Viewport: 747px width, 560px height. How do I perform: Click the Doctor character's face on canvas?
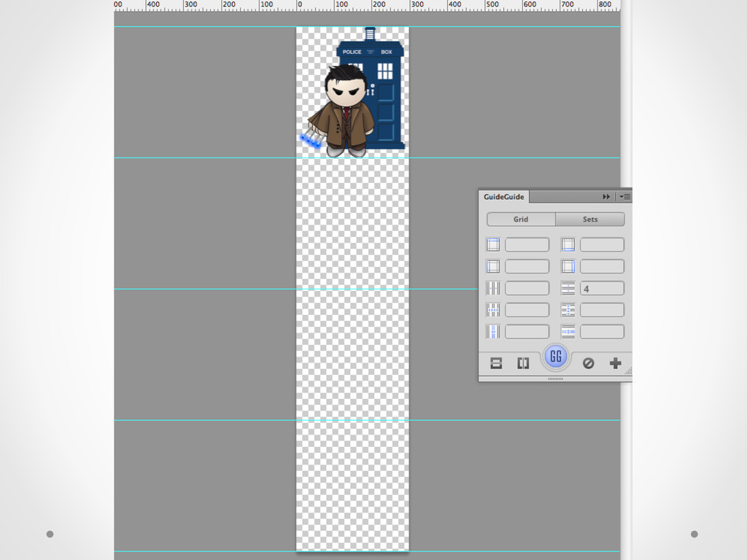346,90
